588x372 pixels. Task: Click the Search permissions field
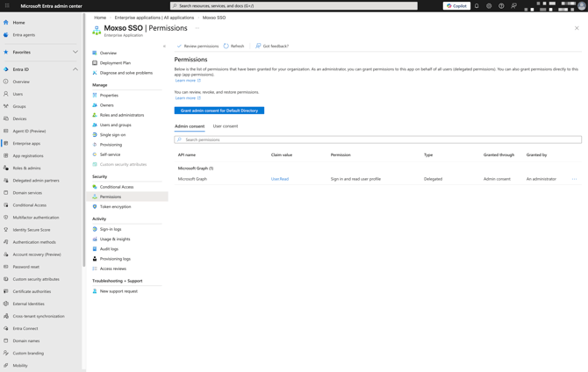[377, 139]
